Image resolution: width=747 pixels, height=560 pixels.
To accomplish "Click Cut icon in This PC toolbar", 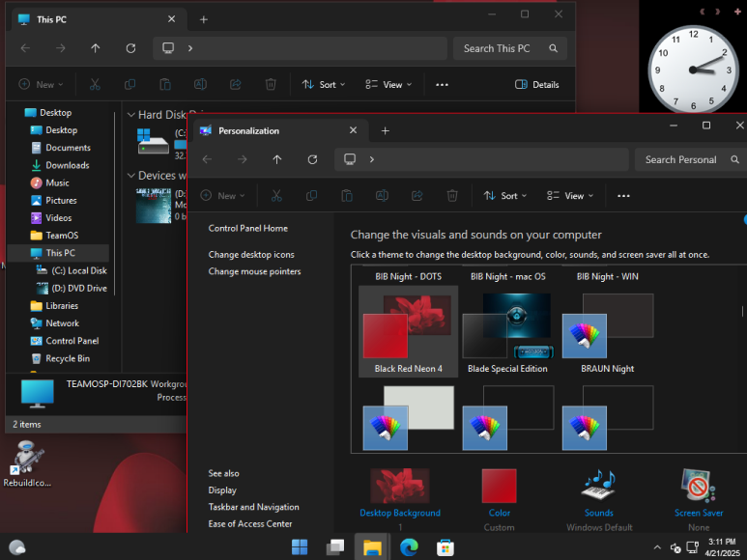I will click(95, 84).
